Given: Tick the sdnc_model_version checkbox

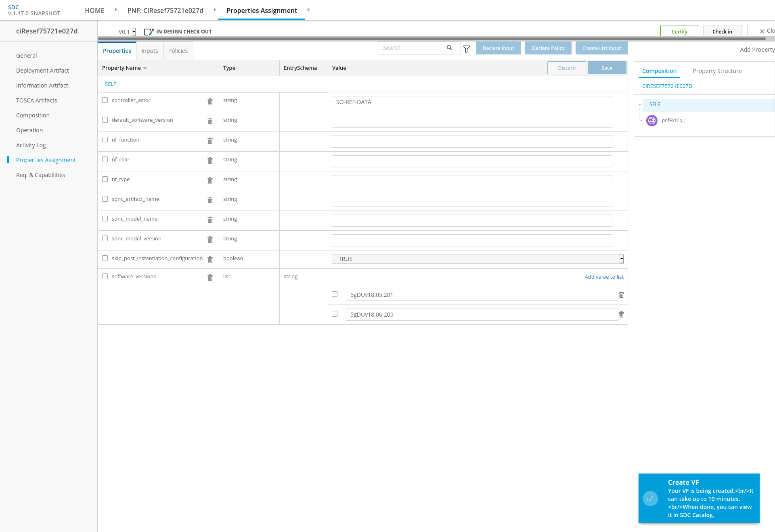Looking at the screenshot, I should pos(105,238).
